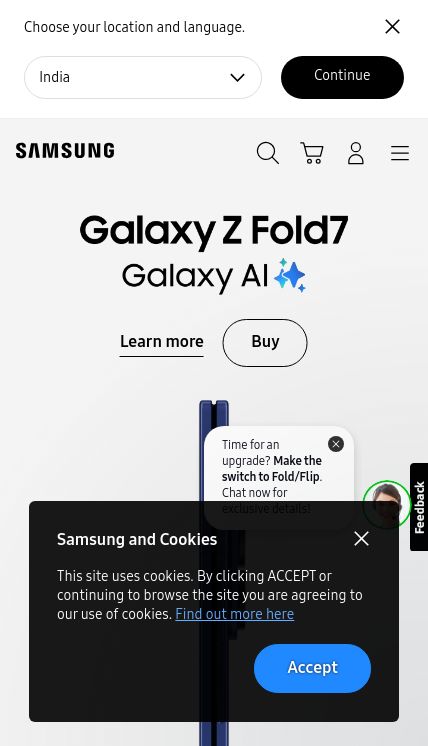Close the location and language banner
Image resolution: width=428 pixels, height=746 pixels.
coord(392,27)
